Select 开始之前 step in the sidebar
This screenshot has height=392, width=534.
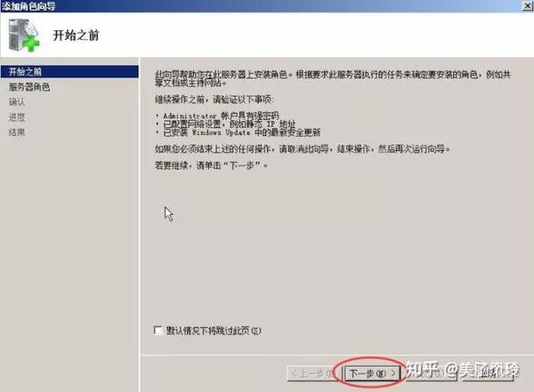[69, 72]
